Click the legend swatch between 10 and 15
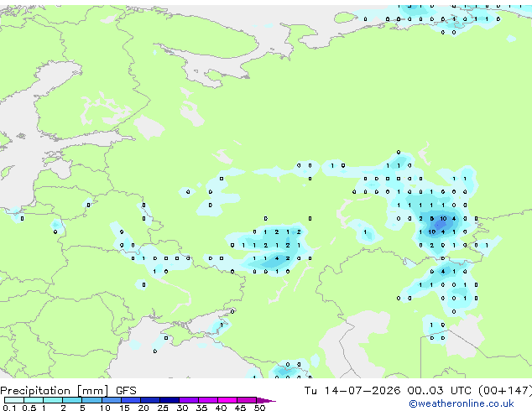 (111, 400)
